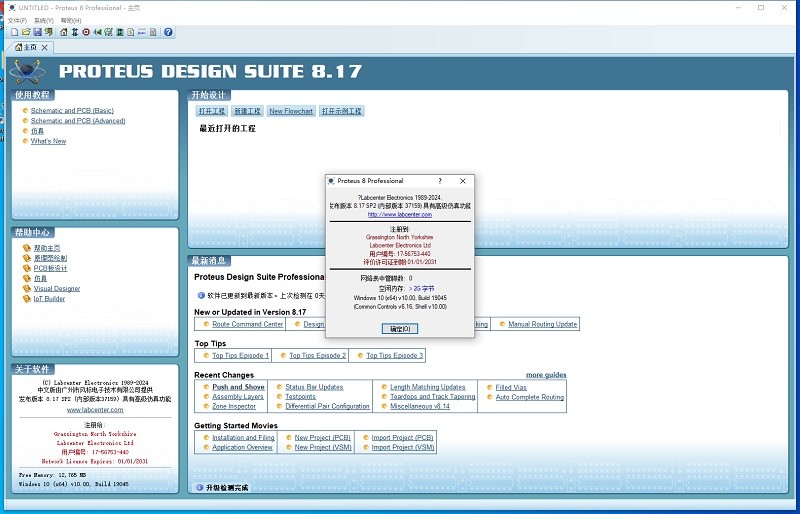Open 原理图绘制 help link

click(50, 258)
